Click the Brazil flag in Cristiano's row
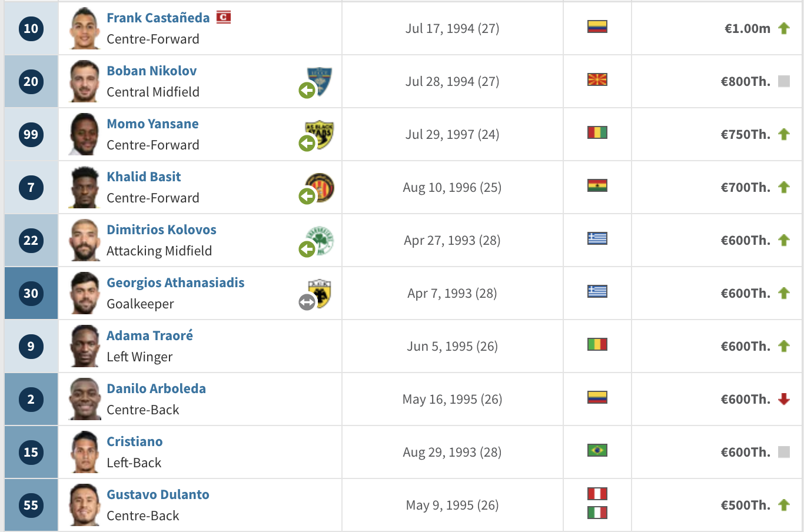Image resolution: width=804 pixels, height=532 pixels. [x=597, y=450]
